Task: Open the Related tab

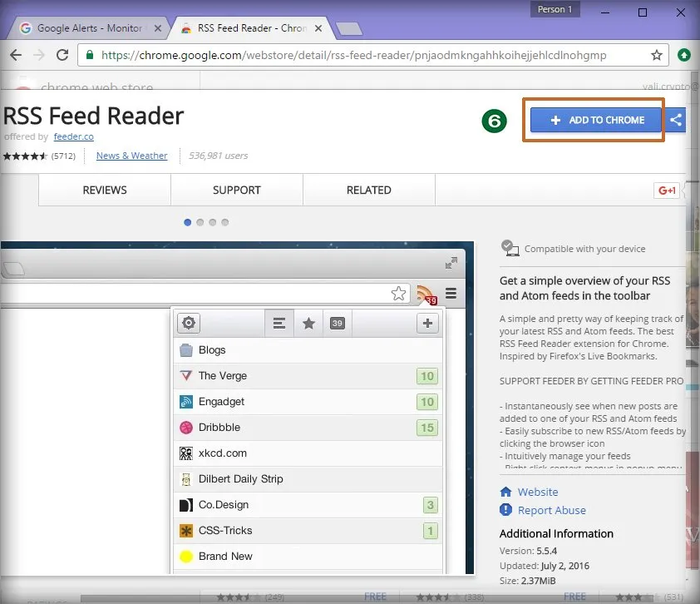Action: point(369,190)
